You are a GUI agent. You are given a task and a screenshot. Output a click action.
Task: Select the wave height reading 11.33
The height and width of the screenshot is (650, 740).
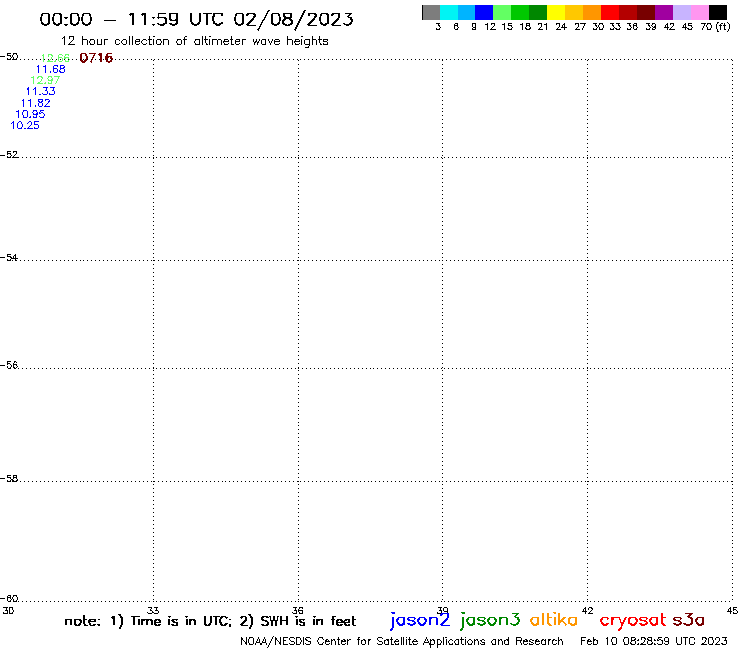(41, 92)
